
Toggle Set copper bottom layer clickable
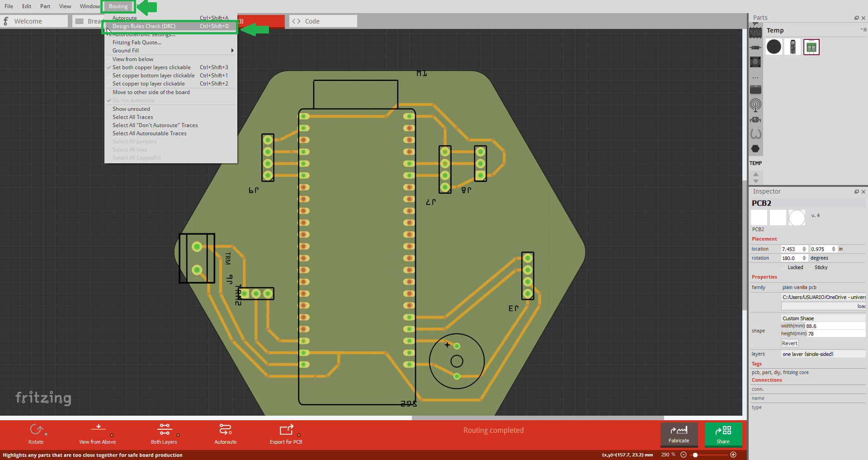coord(153,76)
